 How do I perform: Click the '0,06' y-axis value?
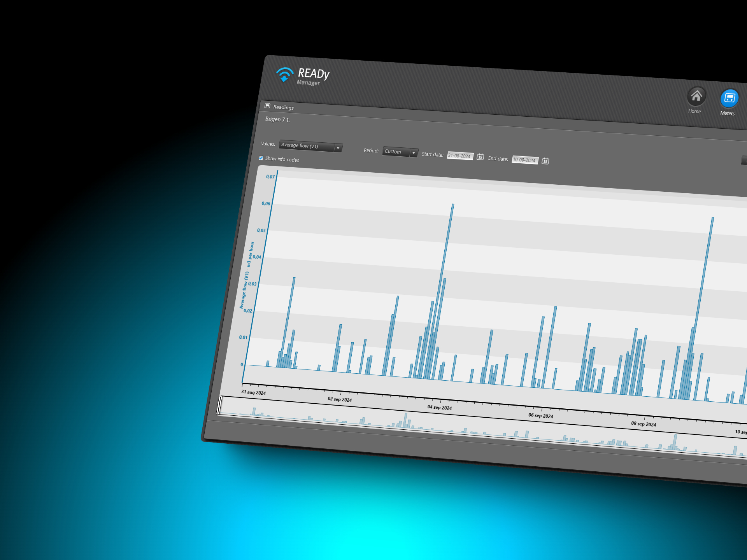tap(266, 203)
